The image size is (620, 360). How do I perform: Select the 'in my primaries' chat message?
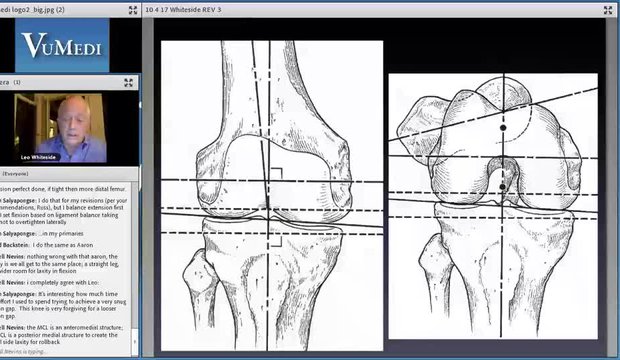(x=42, y=233)
